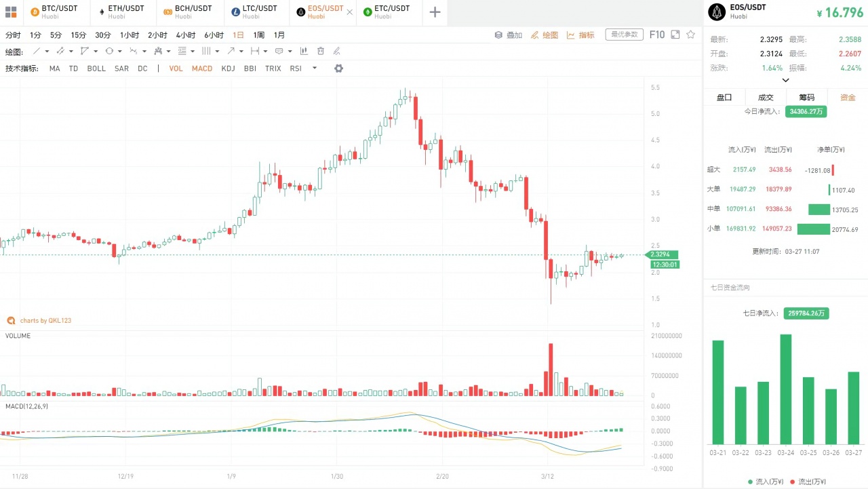The width and height of the screenshot is (868, 489).
Task: Select the arrow drawing tool
Action: (x=231, y=51)
